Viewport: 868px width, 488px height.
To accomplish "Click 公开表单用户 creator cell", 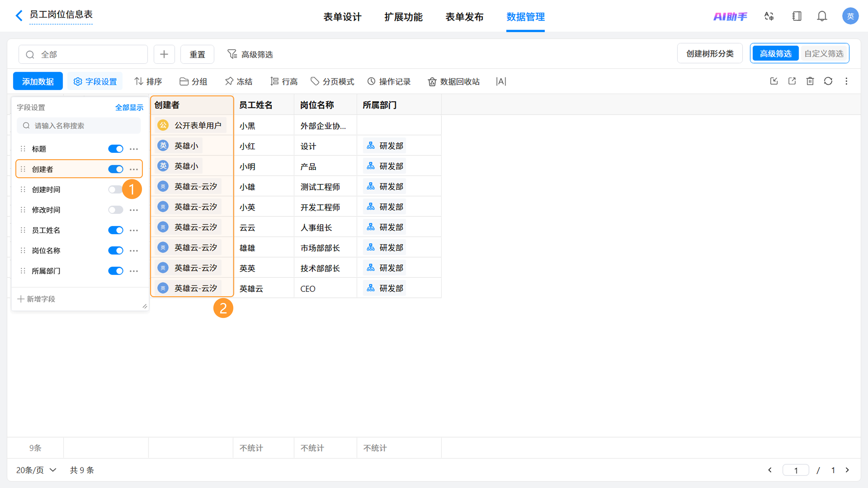I will pos(190,125).
